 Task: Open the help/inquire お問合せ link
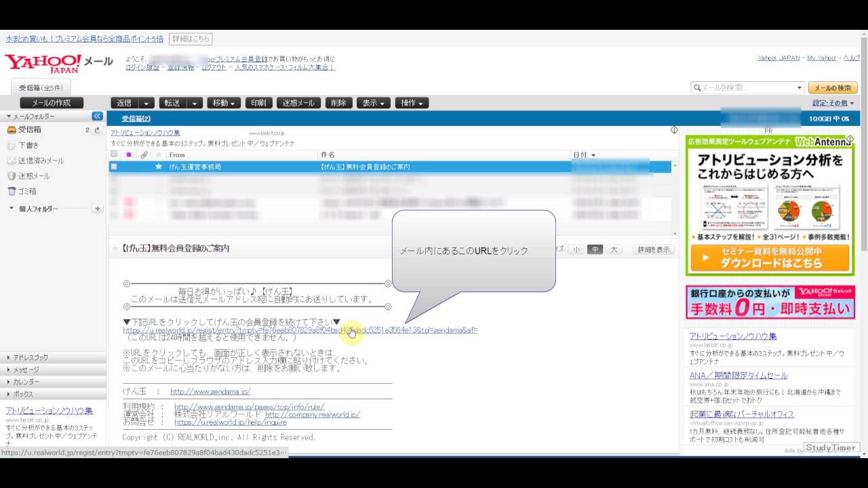pos(231,422)
